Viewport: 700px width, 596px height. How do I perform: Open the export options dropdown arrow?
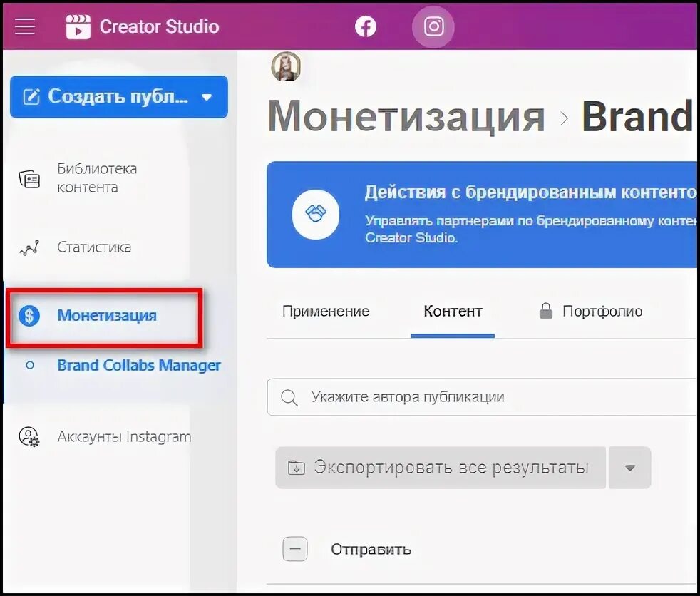tap(629, 468)
